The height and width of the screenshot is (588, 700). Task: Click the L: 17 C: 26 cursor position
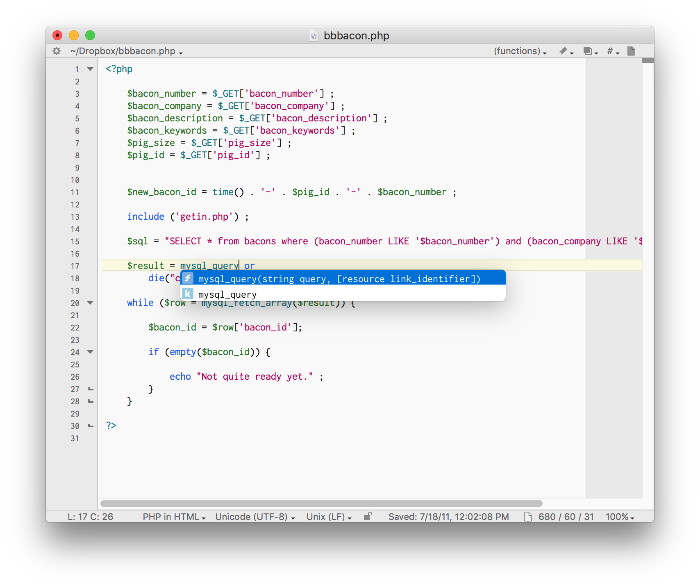point(90,517)
